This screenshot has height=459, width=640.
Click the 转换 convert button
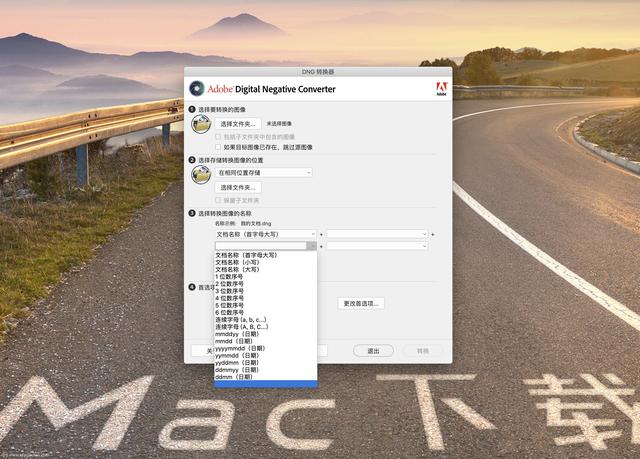click(x=423, y=351)
